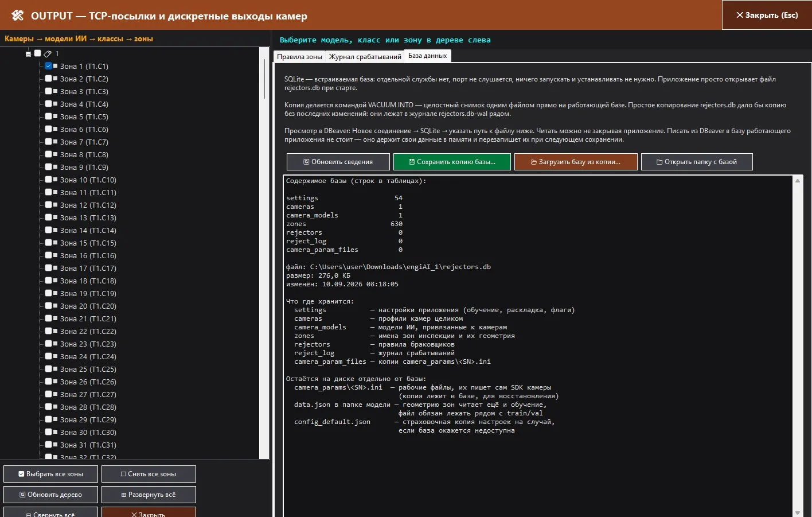Screen dimensions: 812x517
Task: Select the База данных tab
Action: [428, 56]
